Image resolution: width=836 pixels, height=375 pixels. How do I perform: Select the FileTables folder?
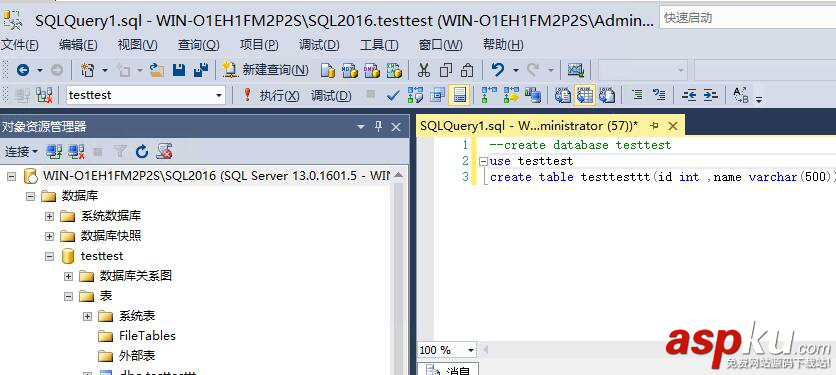(147, 336)
